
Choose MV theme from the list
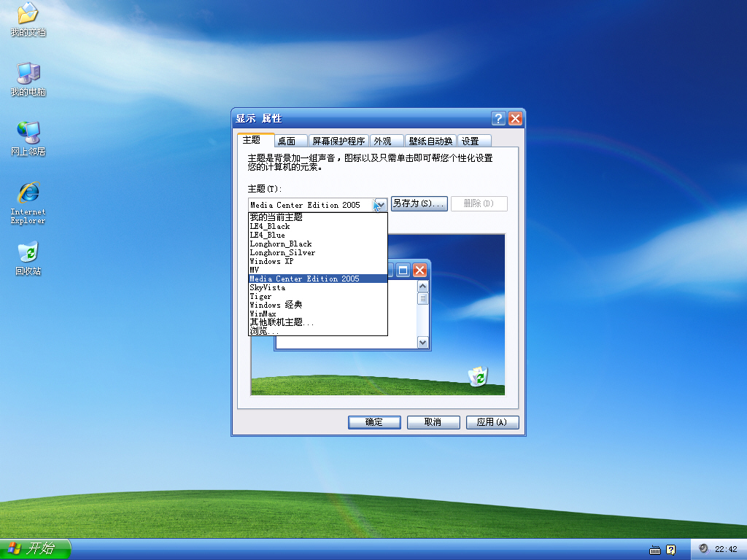[x=318, y=270]
